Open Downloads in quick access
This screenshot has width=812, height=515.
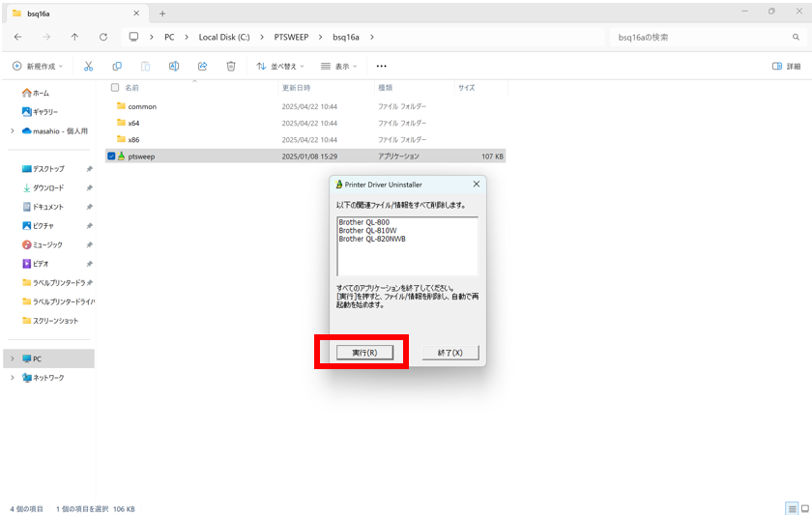coord(43,187)
